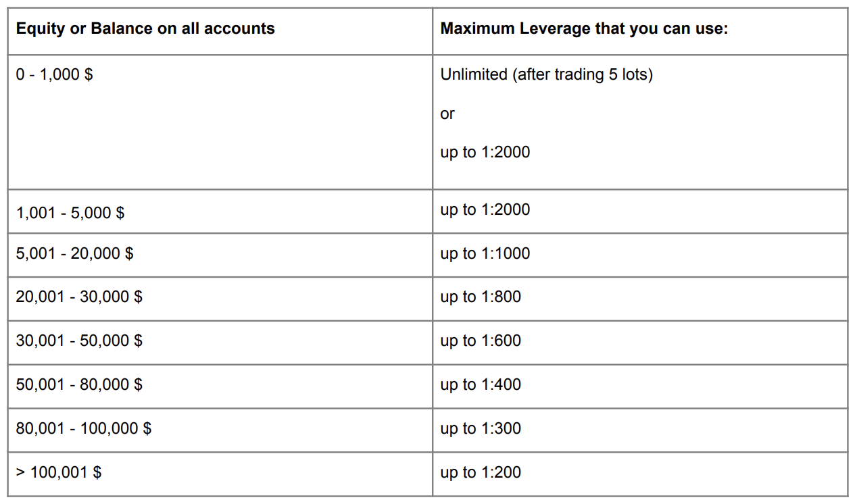The image size is (857, 504).
Task: Select the '80,001 - 100,000 $' balance cell
Action: pos(84,428)
